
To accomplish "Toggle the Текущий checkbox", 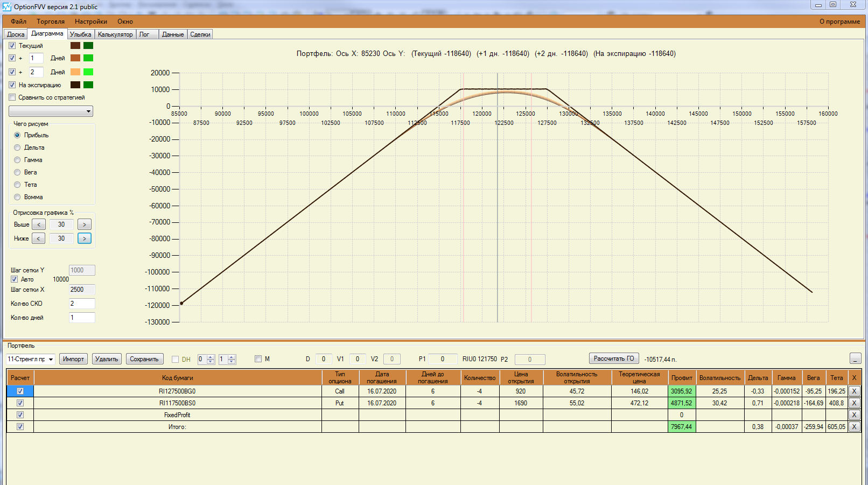I will [x=12, y=46].
